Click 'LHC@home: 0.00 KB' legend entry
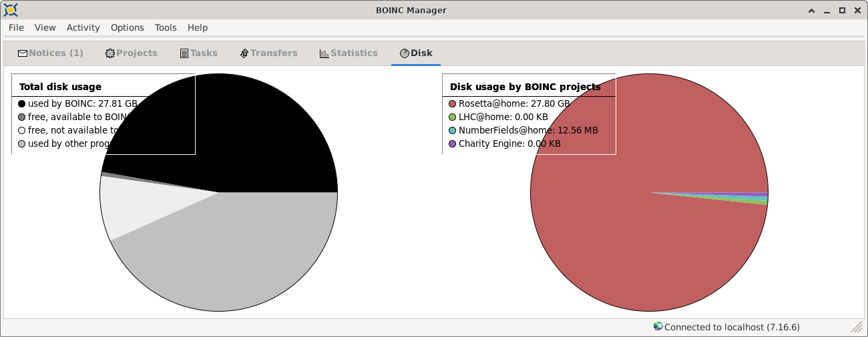The image size is (868, 337). coord(503,117)
